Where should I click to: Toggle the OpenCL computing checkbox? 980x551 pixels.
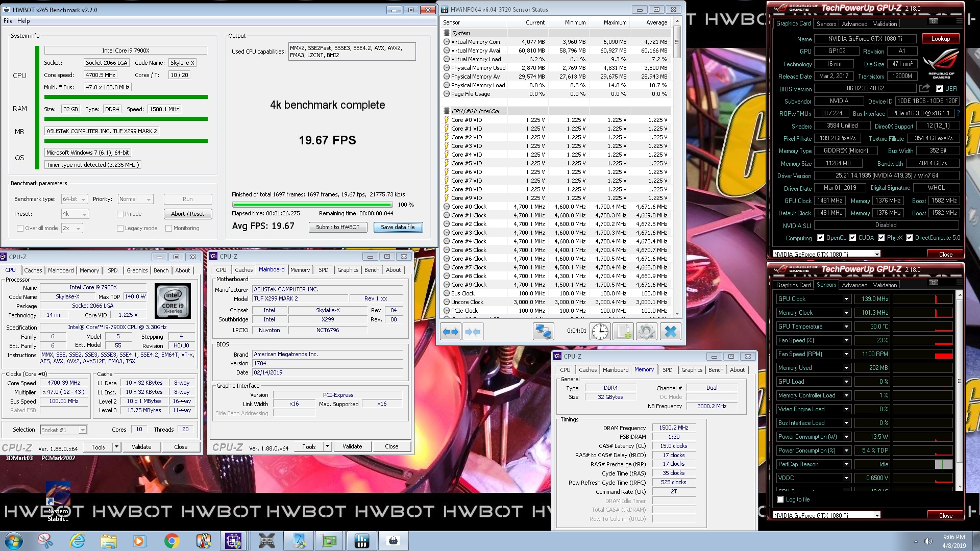point(820,238)
